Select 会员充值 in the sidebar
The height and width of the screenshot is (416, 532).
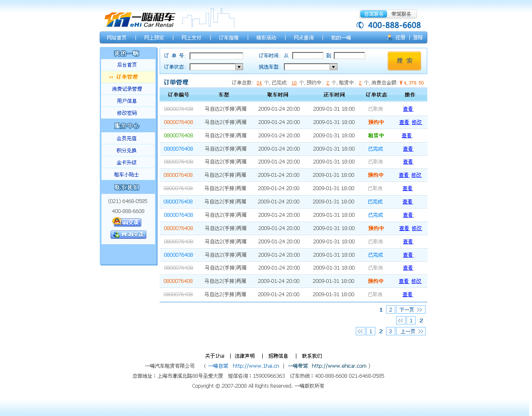[128, 139]
